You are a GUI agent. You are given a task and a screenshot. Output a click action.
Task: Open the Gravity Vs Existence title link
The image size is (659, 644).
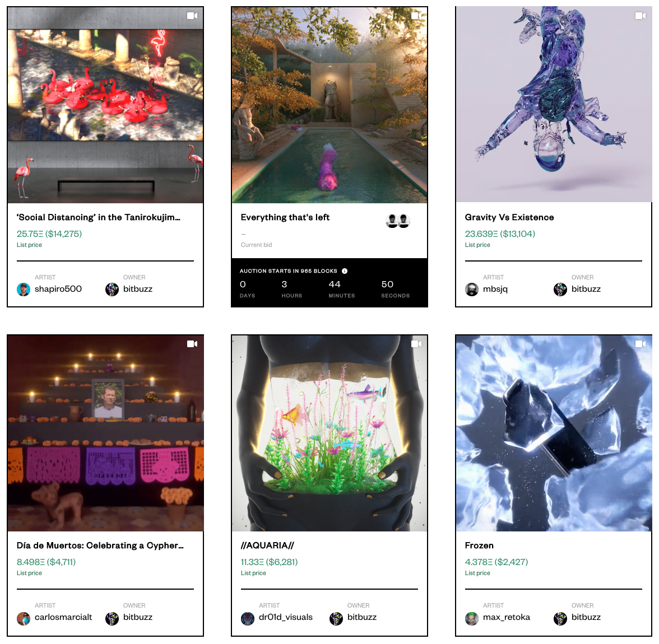[509, 217]
